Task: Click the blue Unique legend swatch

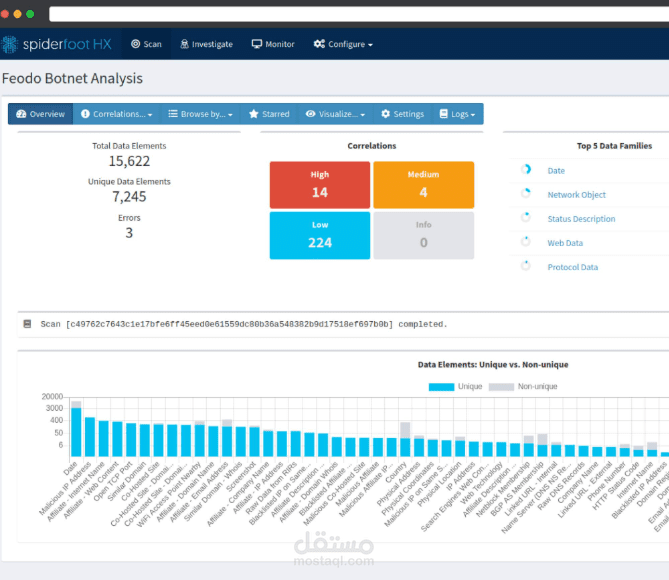Action: pos(441,387)
